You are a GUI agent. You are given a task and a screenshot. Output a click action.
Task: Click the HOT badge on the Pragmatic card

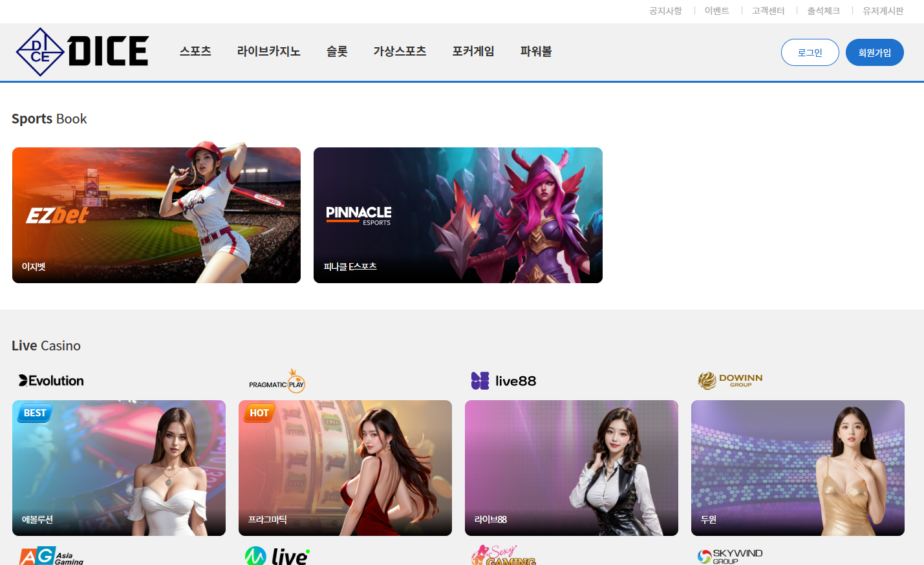(259, 413)
